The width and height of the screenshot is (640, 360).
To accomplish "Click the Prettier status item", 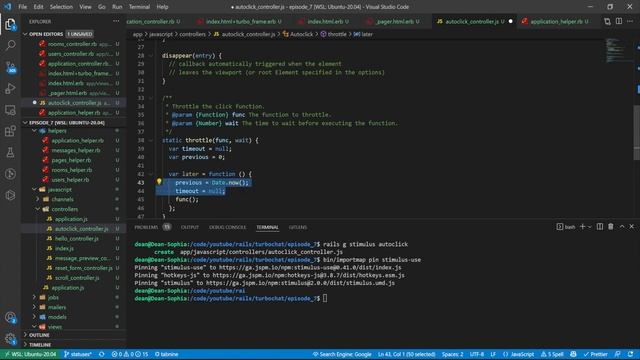I will point(596,354).
